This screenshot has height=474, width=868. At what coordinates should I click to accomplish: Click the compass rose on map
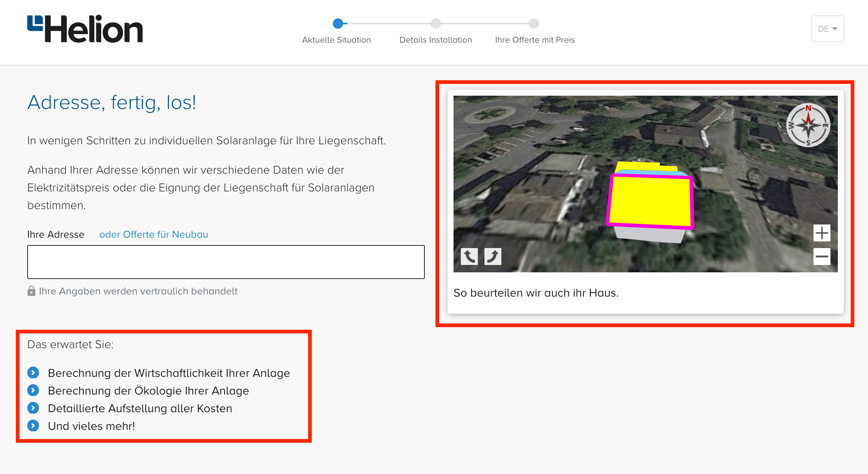(x=808, y=125)
